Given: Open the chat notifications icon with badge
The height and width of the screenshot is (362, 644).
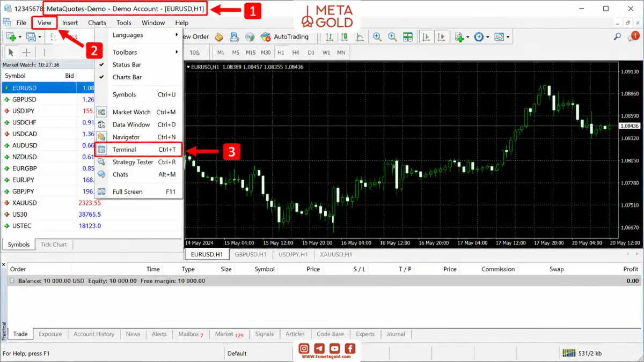Looking at the screenshot, I should coord(634,36).
